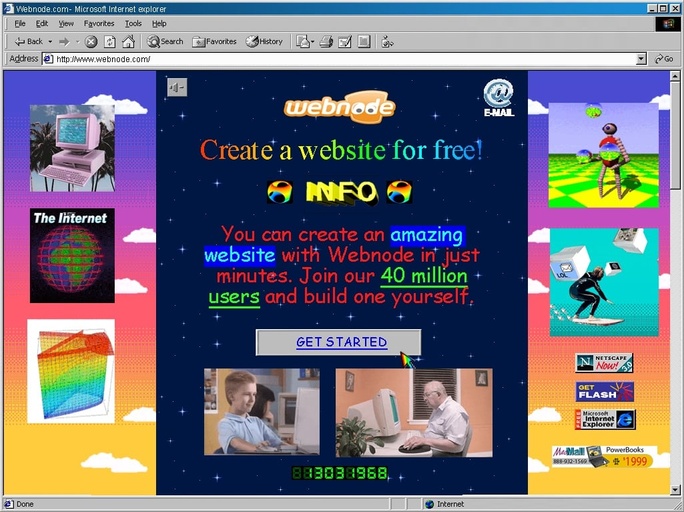
Task: Click the Stop loading icon
Action: (91, 42)
